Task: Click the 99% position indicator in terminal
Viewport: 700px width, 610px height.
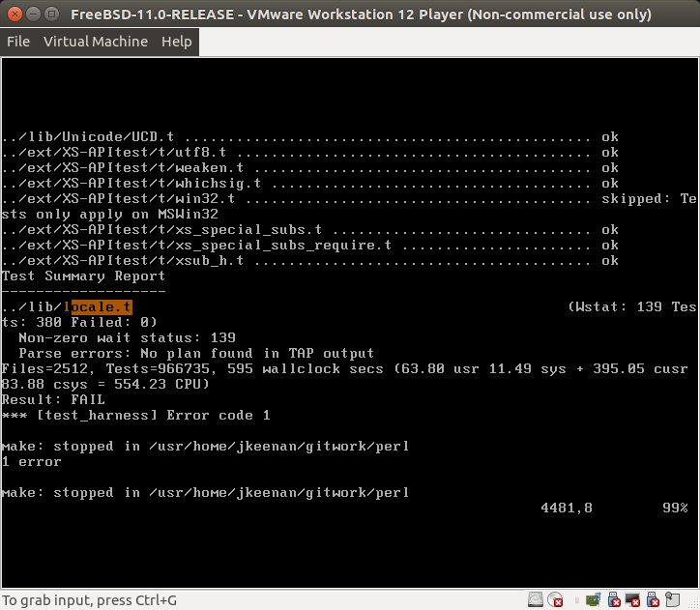Action: pyautogui.click(x=674, y=508)
